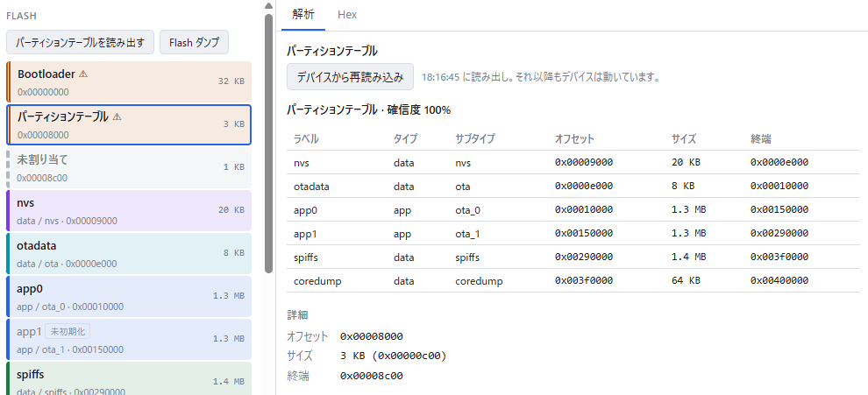Click the Flash ダンプ button
The image size is (868, 395).
195,42
